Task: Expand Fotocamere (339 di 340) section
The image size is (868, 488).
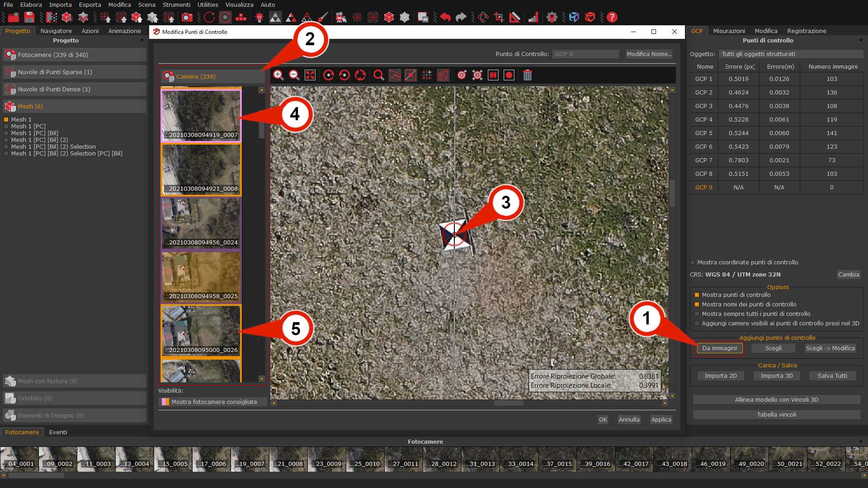Action: tap(75, 55)
